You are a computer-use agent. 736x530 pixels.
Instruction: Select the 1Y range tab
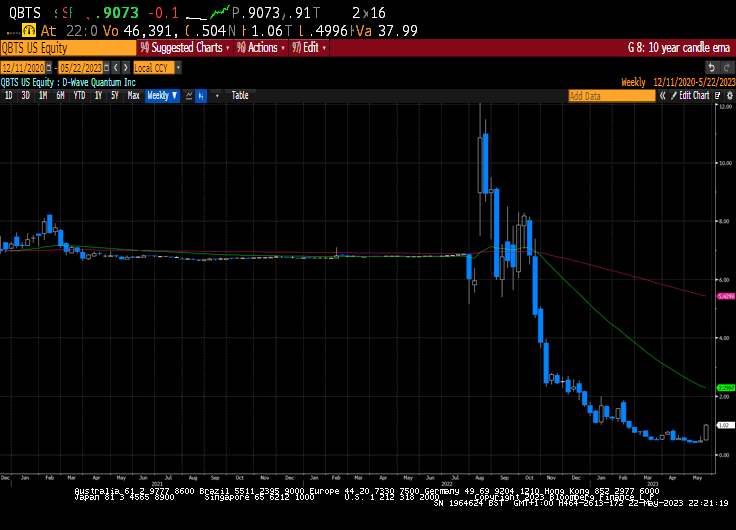click(98, 96)
